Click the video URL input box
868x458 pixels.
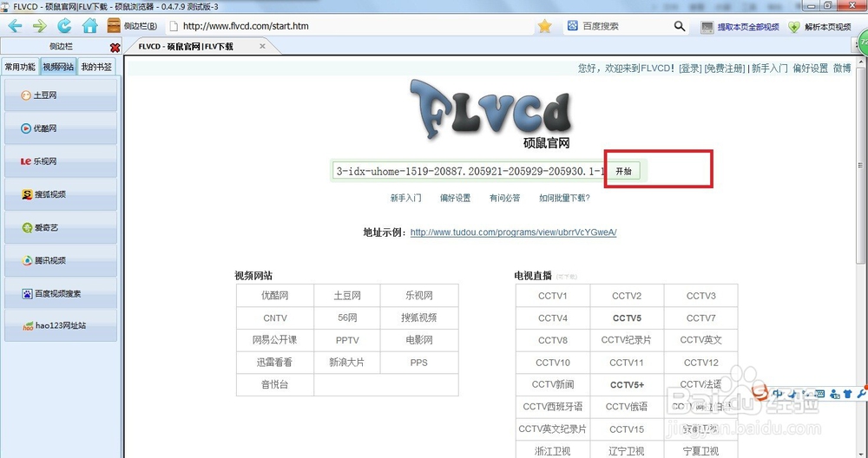click(470, 171)
